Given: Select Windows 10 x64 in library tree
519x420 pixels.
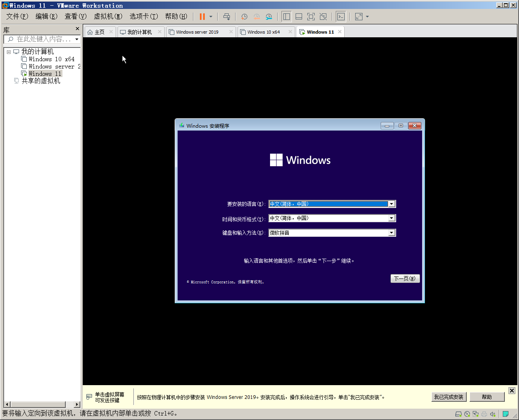Looking at the screenshot, I should (51, 59).
